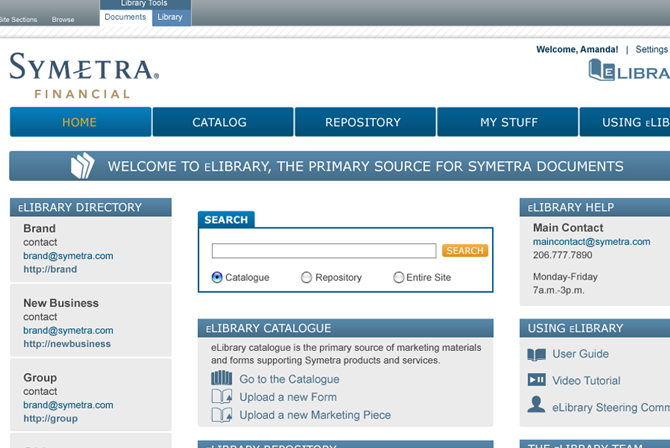Click New Business email brand@symetra.com
Image resolution: width=670 pixels, height=448 pixels.
coord(68,330)
